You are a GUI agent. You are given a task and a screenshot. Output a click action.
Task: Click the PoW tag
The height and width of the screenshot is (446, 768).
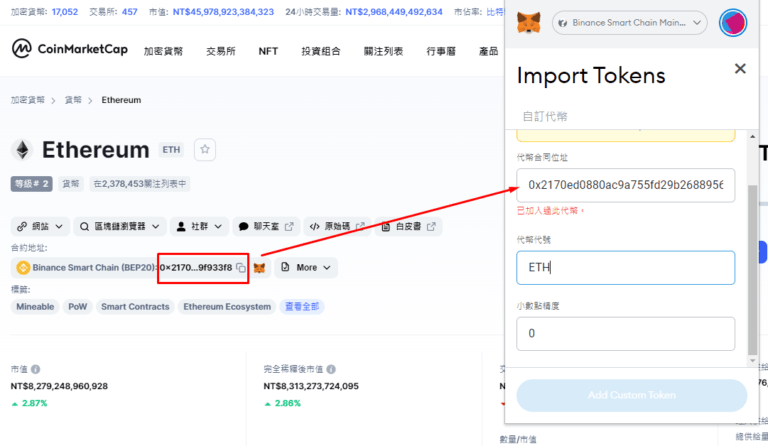tap(77, 306)
